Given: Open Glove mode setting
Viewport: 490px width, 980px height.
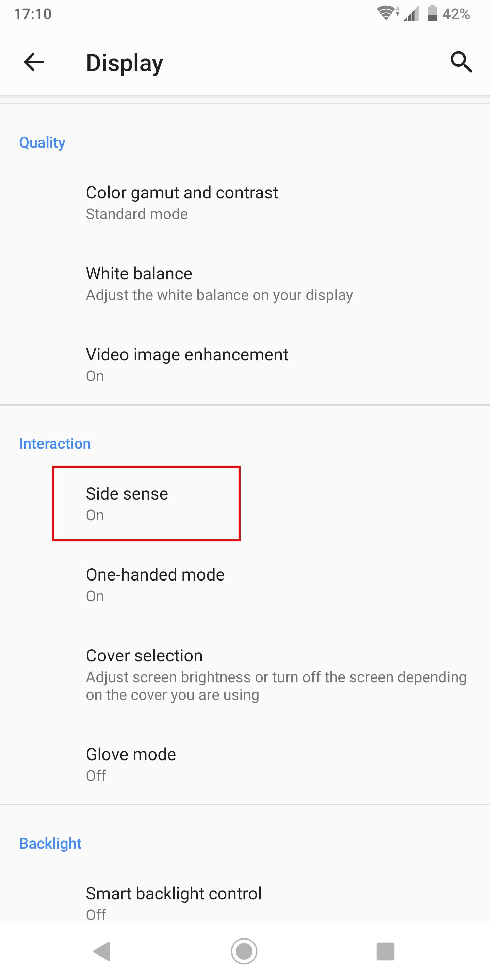Looking at the screenshot, I should click(245, 764).
